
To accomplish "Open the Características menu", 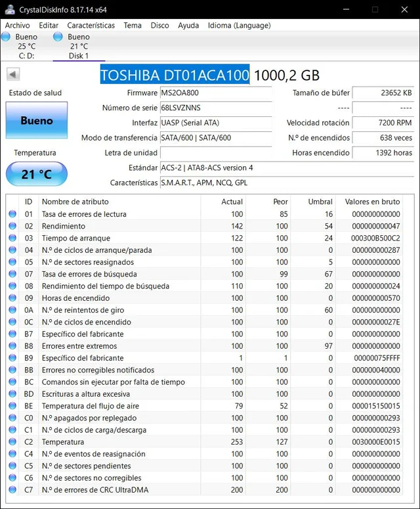I will (91, 26).
